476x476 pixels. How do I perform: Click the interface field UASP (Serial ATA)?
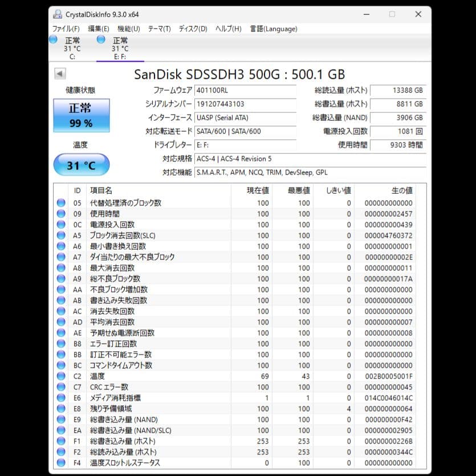pos(245,118)
